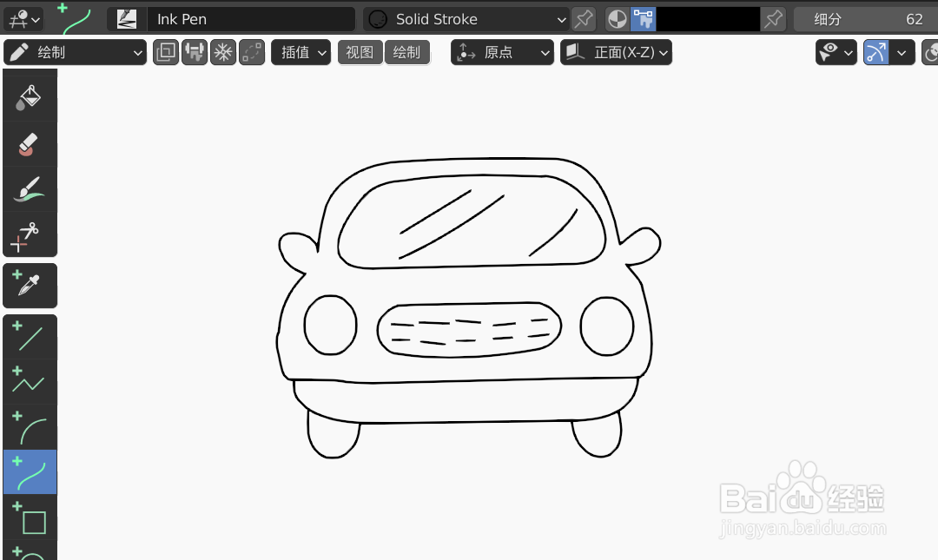The width and height of the screenshot is (938, 560).
Task: Switch to Vertex Color mode
Action: (x=643, y=19)
